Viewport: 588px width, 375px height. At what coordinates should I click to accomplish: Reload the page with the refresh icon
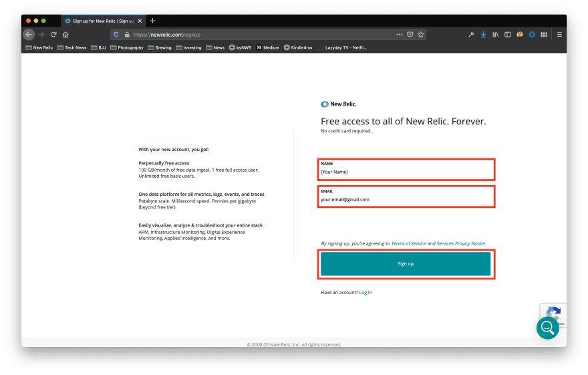tap(53, 34)
